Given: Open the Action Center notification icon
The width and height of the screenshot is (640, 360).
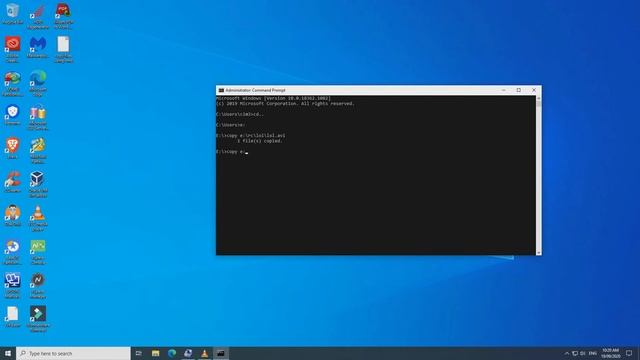Looking at the screenshot, I should click(x=629, y=353).
